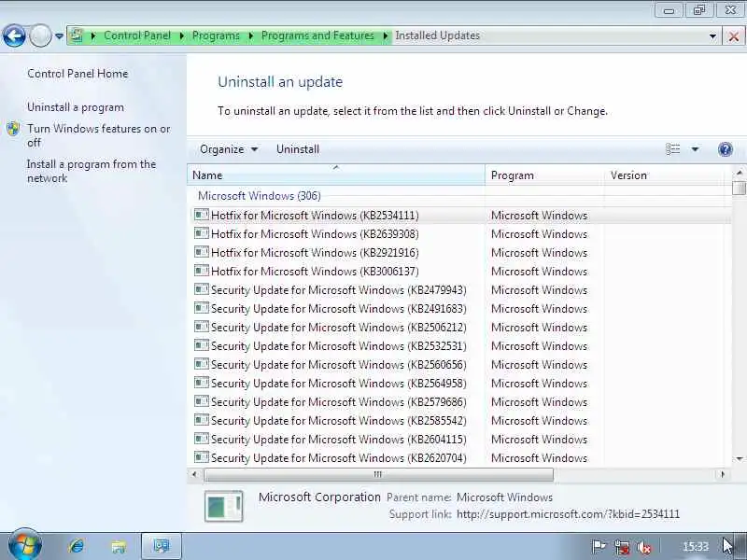Viewport: 747px width, 560px height.
Task: Open the recent pages dropdown arrow beside the nav buttons
Action: pyautogui.click(x=59, y=36)
